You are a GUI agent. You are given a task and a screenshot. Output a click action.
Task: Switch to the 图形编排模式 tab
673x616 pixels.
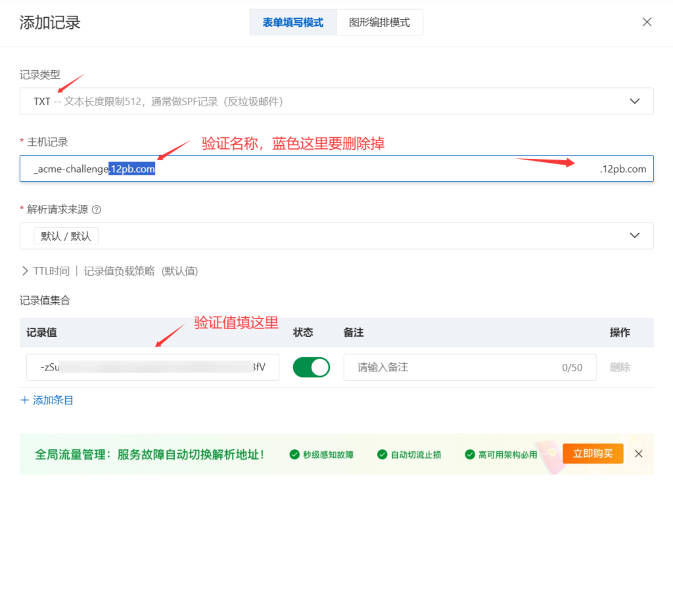tap(379, 22)
